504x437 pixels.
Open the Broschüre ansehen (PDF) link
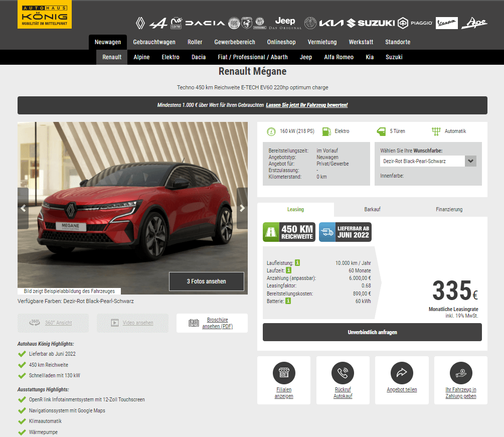pos(217,323)
